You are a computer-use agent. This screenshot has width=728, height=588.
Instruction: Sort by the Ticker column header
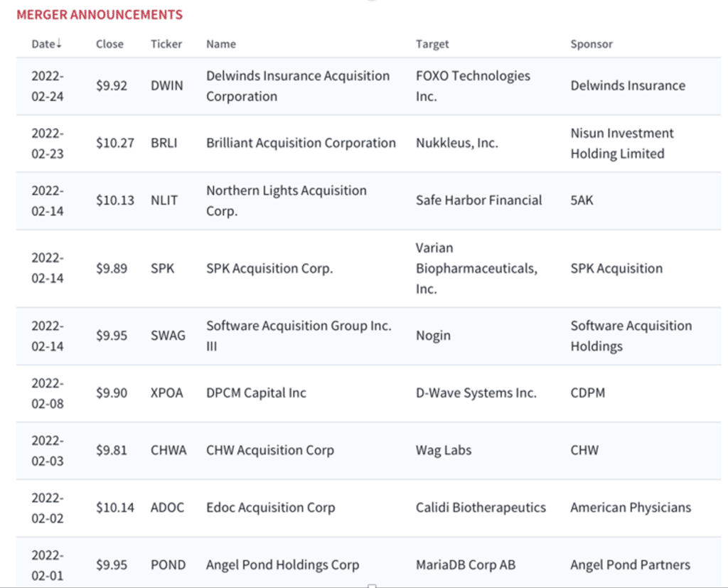[166, 44]
